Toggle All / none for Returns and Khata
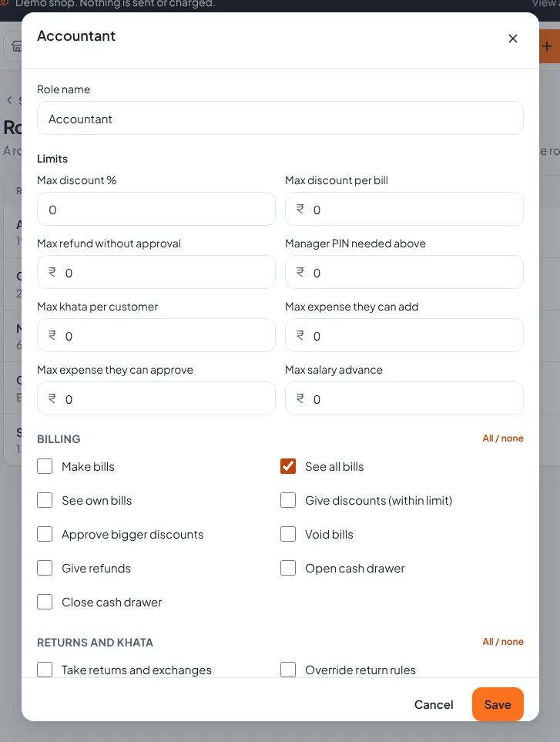560x742 pixels. (503, 642)
